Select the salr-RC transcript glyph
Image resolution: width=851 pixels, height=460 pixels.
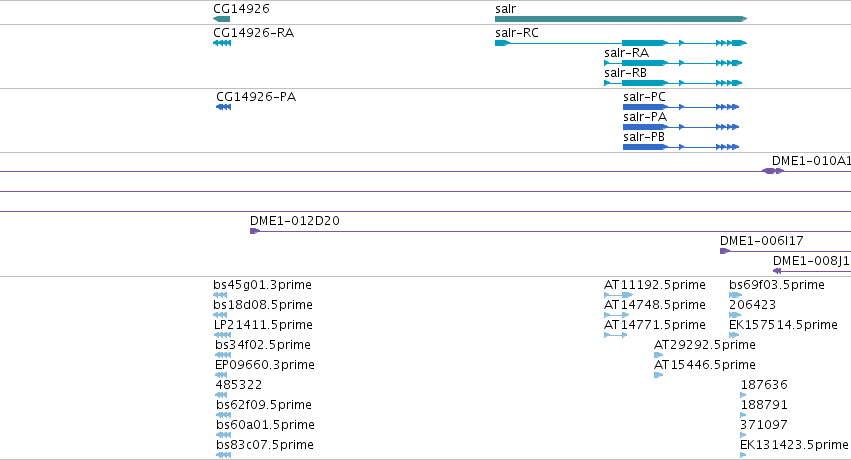[621, 43]
